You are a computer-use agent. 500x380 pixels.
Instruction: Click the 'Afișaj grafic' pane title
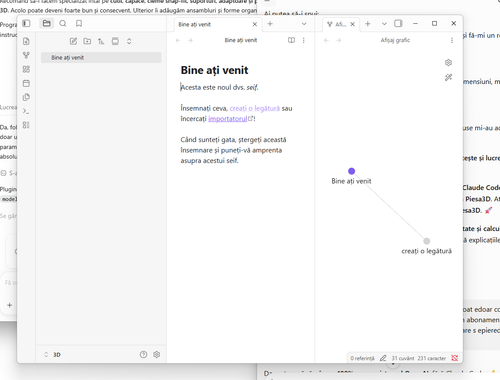point(395,40)
